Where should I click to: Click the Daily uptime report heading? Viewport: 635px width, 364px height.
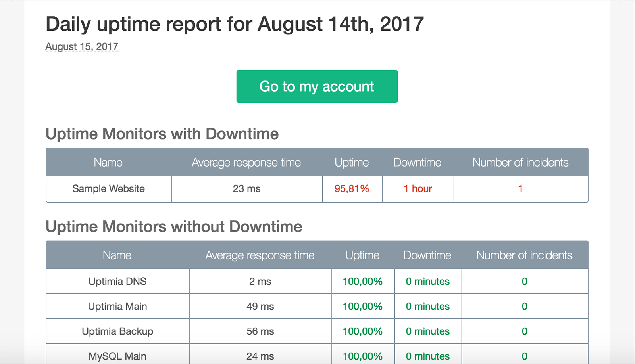[234, 24]
